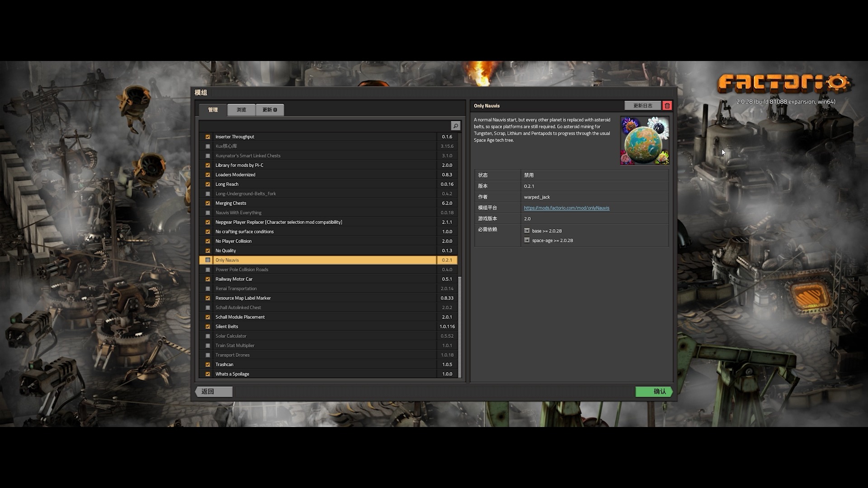
Task: Click the magnifier search icon above mod list
Action: 455,126
